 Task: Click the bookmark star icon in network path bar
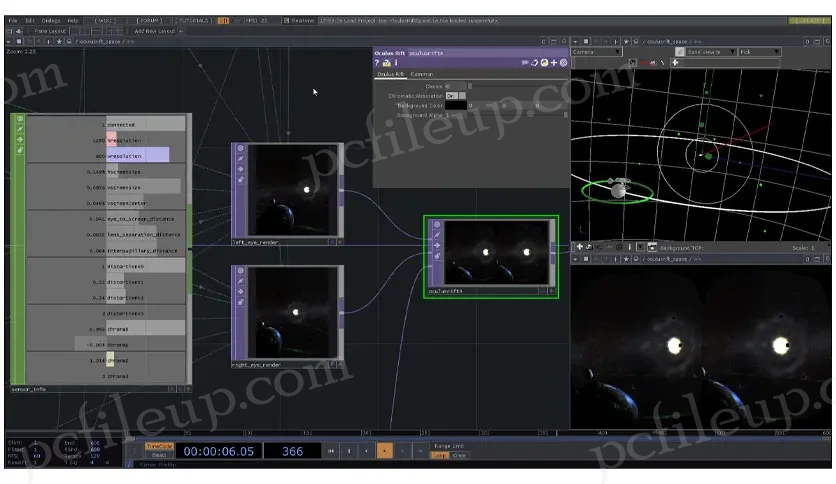click(x=58, y=41)
